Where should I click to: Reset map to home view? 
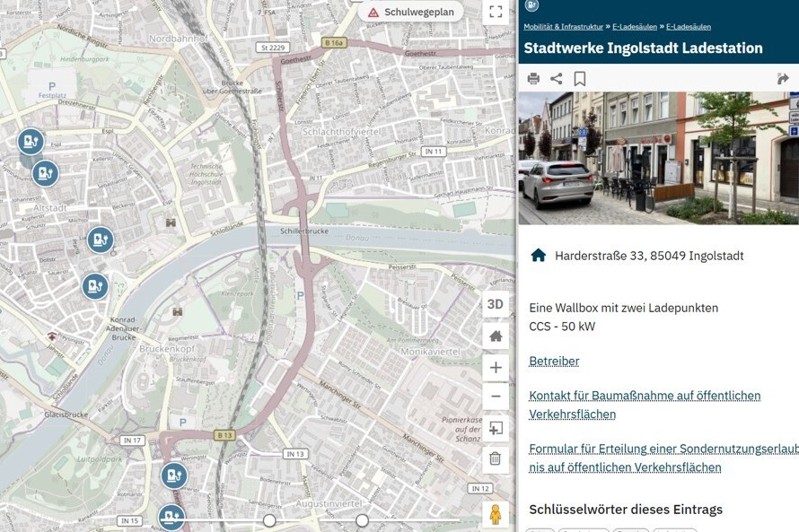tap(496, 336)
